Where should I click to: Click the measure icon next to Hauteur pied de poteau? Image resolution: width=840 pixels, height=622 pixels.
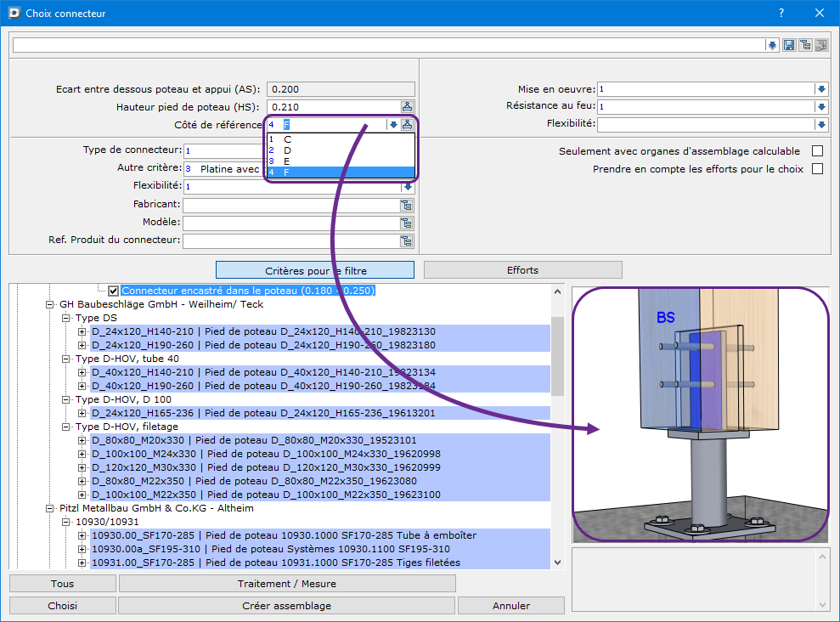(408, 107)
